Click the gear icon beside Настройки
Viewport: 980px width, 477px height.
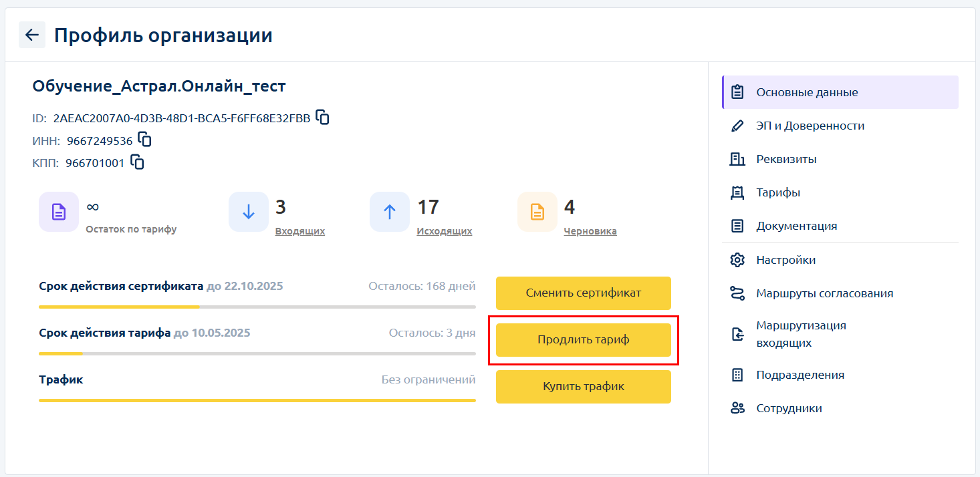pos(737,260)
